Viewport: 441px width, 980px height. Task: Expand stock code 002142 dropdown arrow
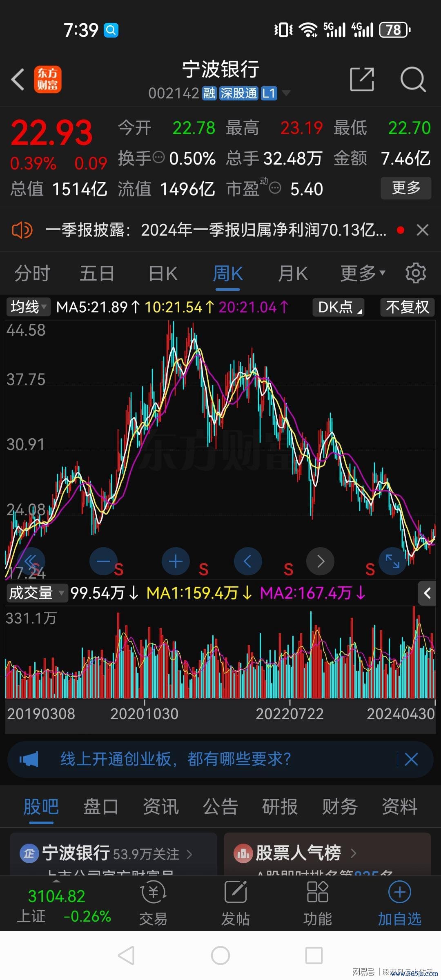click(x=286, y=93)
